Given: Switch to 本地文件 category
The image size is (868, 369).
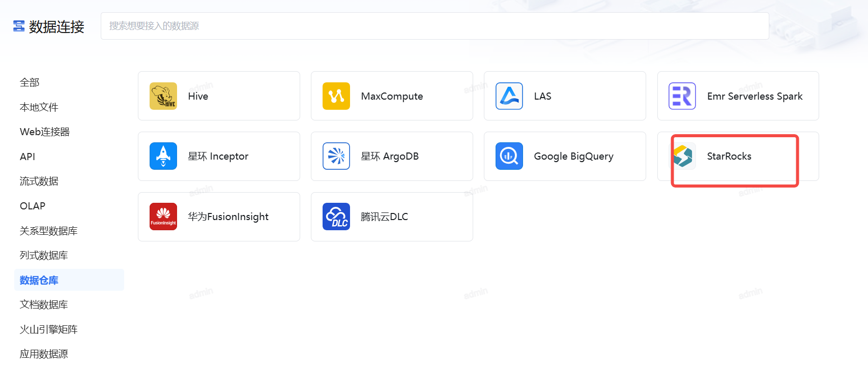Looking at the screenshot, I should point(39,107).
